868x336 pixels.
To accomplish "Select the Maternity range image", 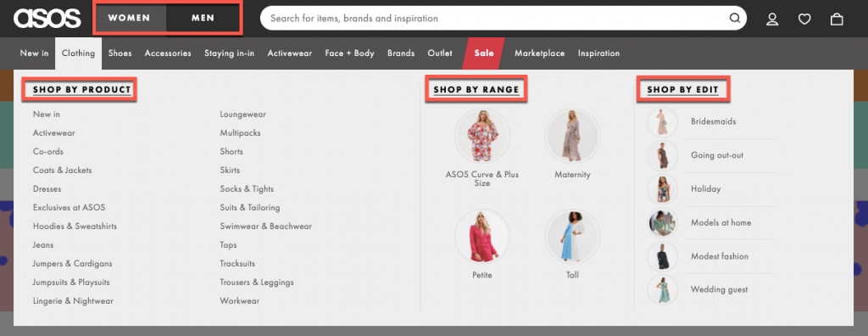I will 572,137.
